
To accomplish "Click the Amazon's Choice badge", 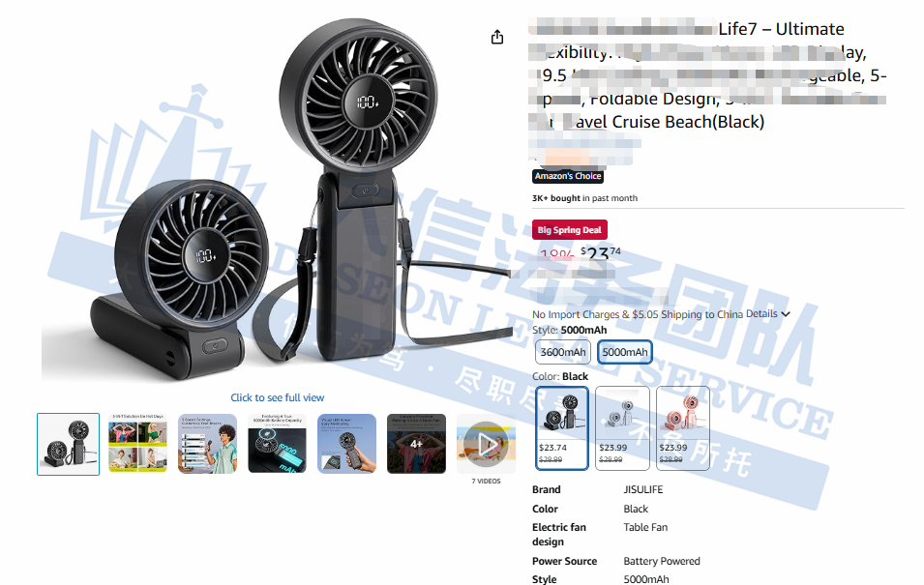I will [x=568, y=176].
